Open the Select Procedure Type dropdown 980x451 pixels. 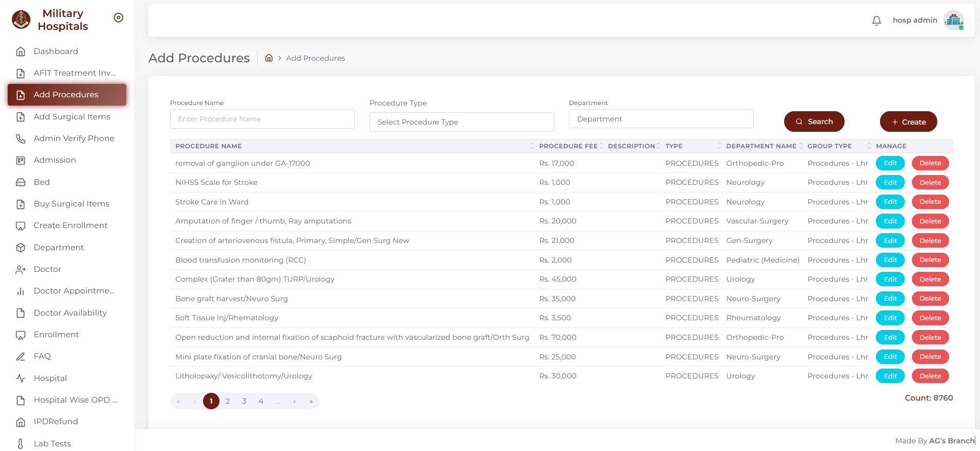pyautogui.click(x=462, y=122)
